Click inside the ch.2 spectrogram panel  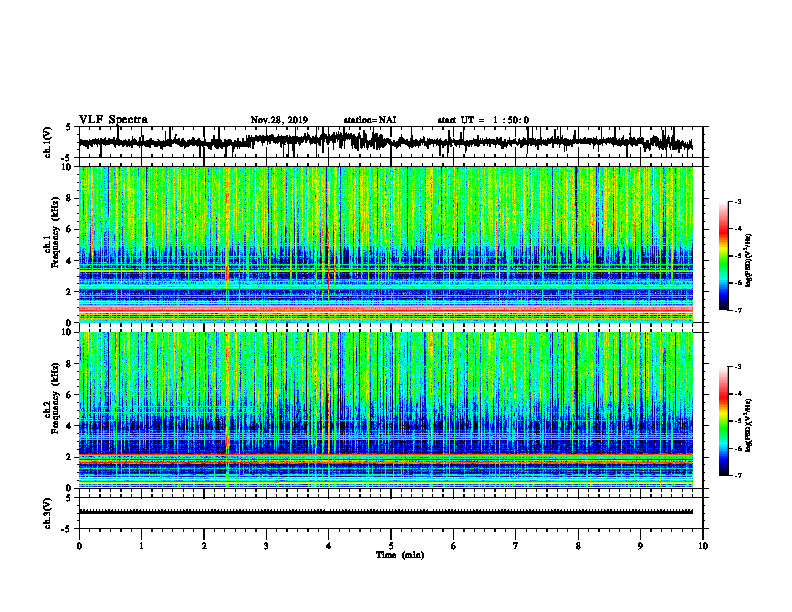click(385, 410)
